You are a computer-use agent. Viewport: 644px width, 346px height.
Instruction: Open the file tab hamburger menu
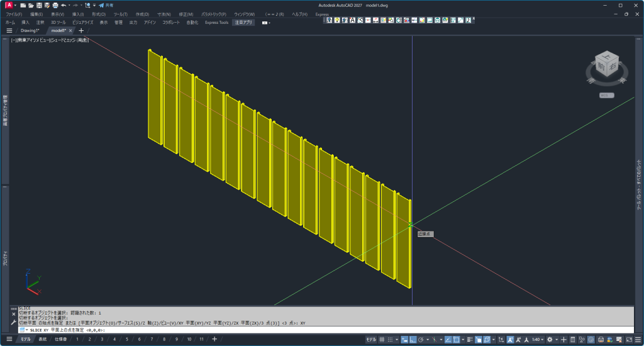tap(9, 30)
